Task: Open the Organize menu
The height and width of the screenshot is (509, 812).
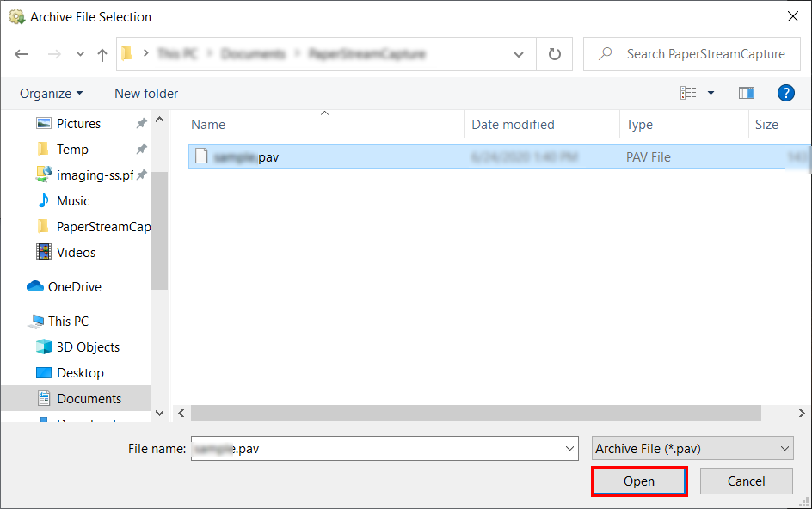Action: [x=50, y=93]
